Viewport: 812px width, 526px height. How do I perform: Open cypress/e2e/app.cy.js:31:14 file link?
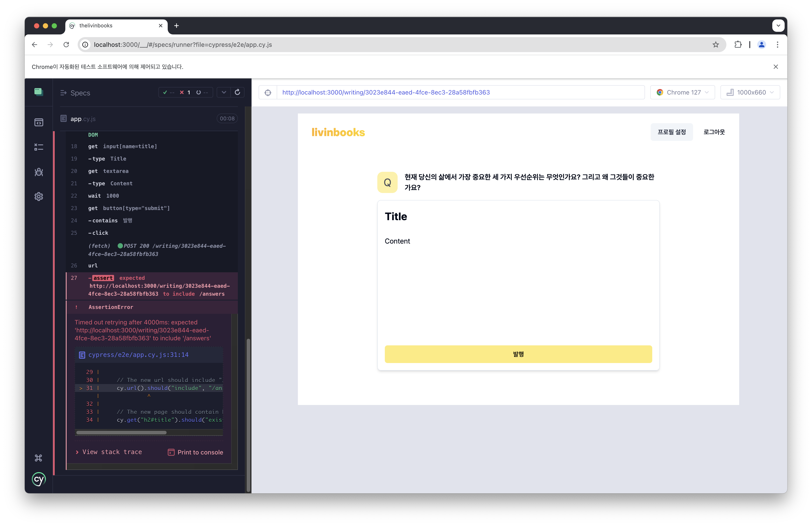(138, 355)
